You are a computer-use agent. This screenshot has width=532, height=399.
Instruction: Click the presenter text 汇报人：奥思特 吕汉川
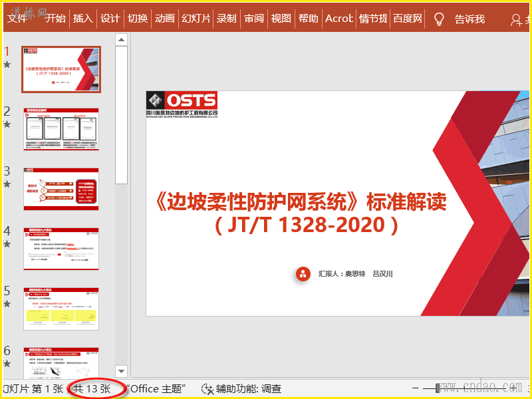355,274
